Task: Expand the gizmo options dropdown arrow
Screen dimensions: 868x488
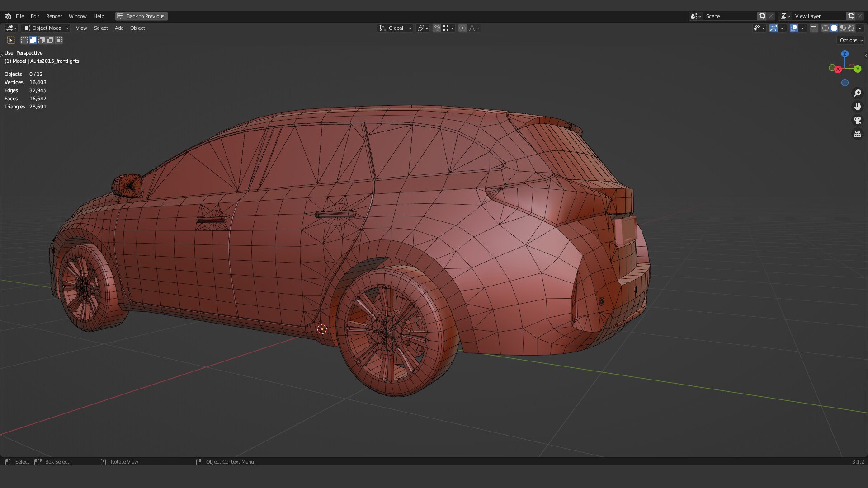Action: (782, 28)
